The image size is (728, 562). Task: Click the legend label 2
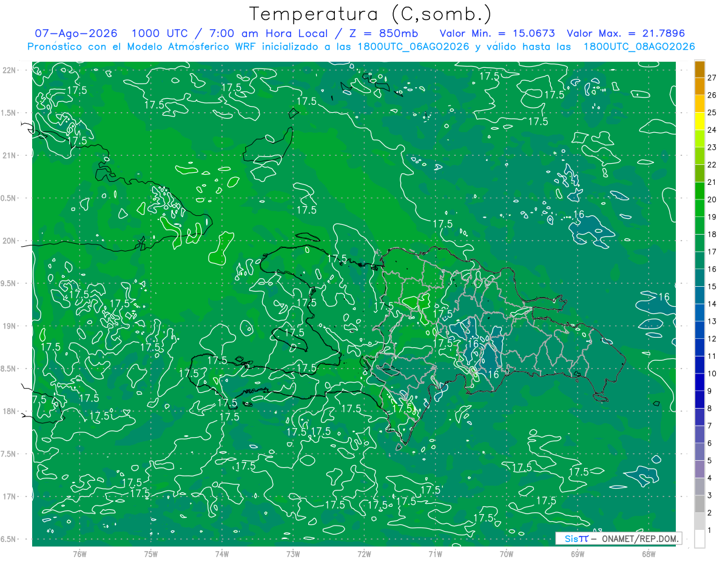coord(709,513)
